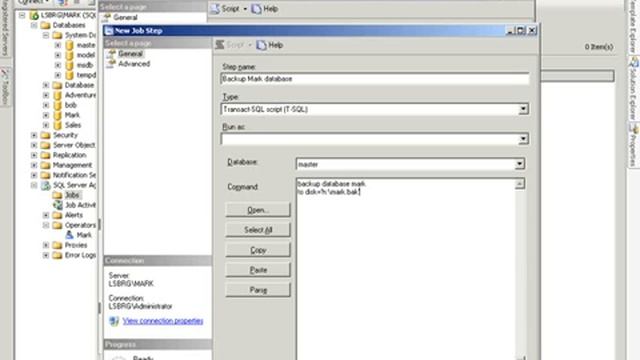Click the AdventureWorks database icon
640x360 pixels.
click(x=58, y=95)
